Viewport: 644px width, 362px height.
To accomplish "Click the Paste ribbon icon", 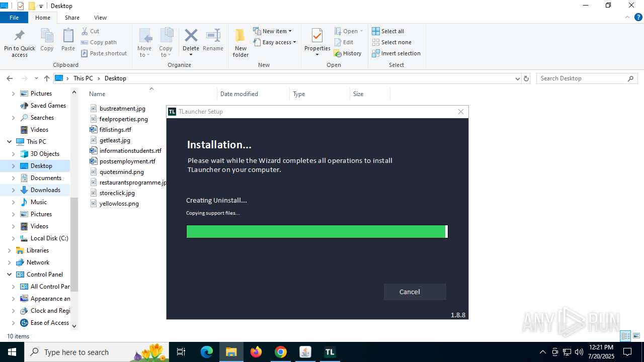I will tap(68, 36).
